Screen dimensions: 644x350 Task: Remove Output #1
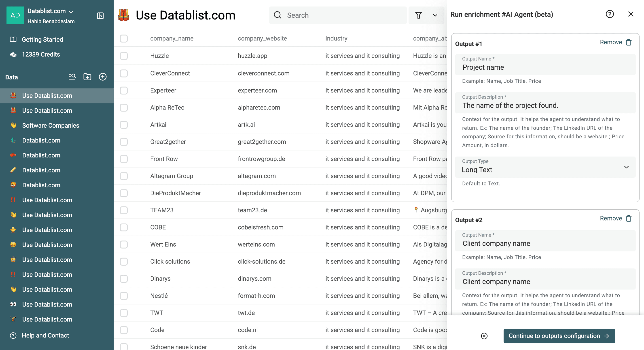point(616,42)
